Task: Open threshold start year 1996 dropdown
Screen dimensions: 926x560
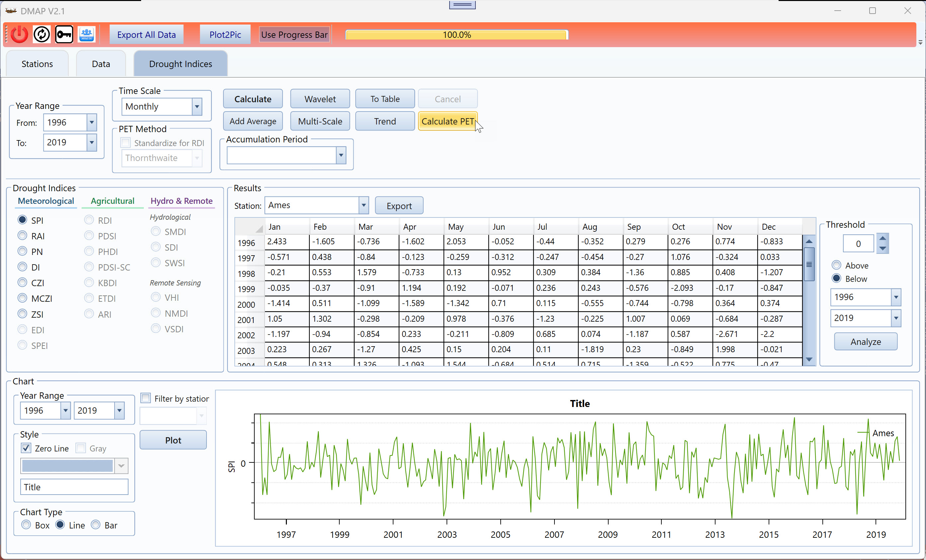Action: 896,297
